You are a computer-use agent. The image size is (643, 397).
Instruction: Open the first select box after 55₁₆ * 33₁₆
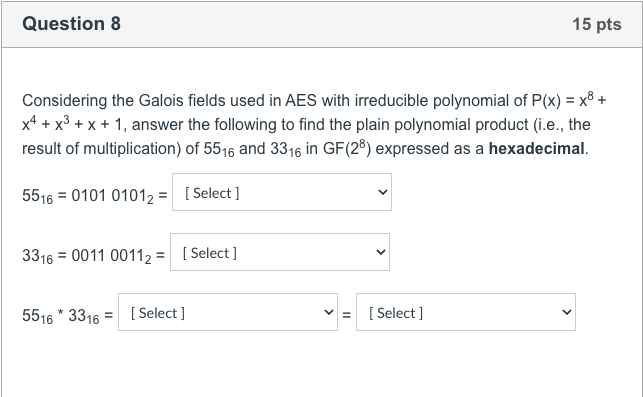coord(228,312)
